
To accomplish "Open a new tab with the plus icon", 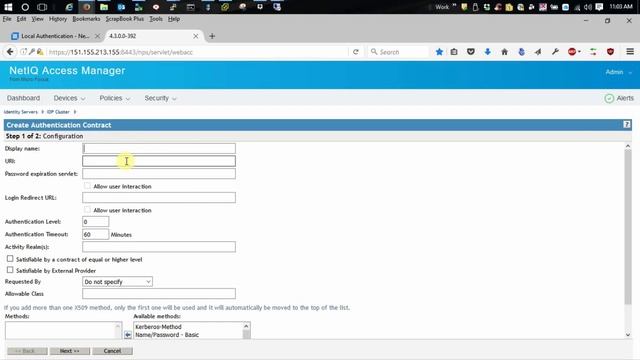I will pos(212,36).
